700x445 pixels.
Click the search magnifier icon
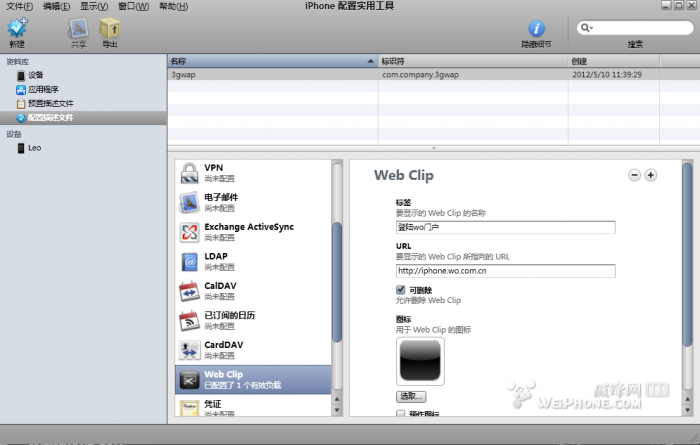(583, 28)
